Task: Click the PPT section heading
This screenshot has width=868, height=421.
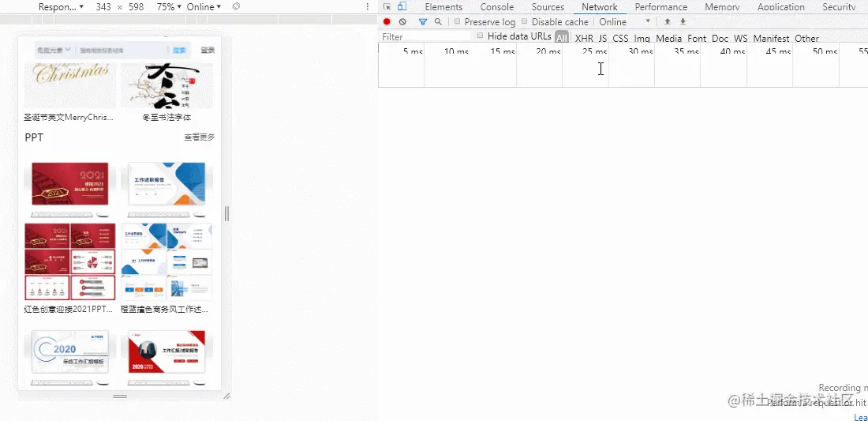Action: 34,137
